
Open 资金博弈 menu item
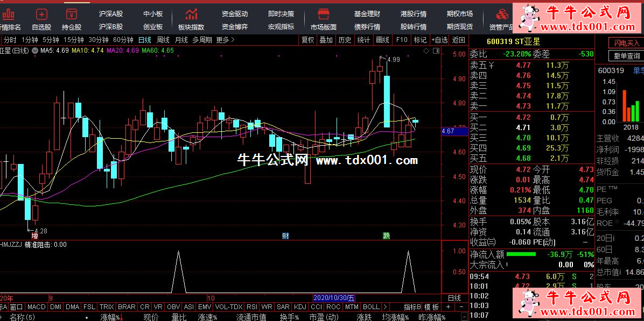235,27
